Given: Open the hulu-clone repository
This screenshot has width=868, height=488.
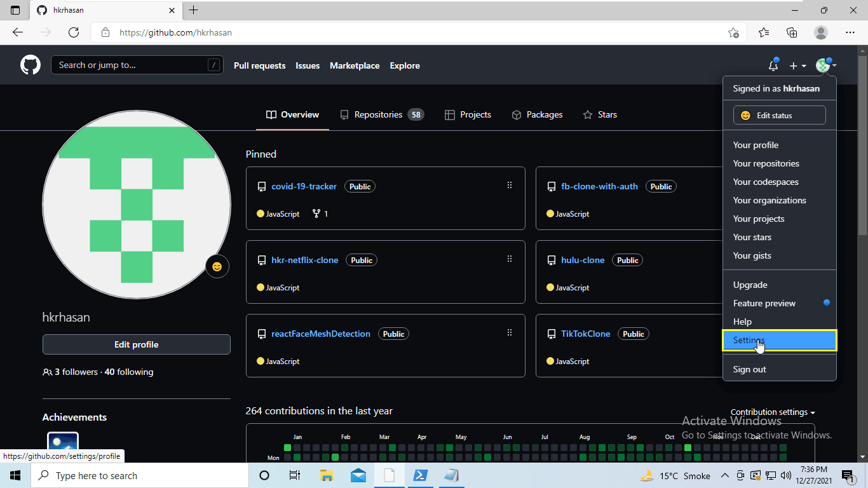Looking at the screenshot, I should coord(583,260).
